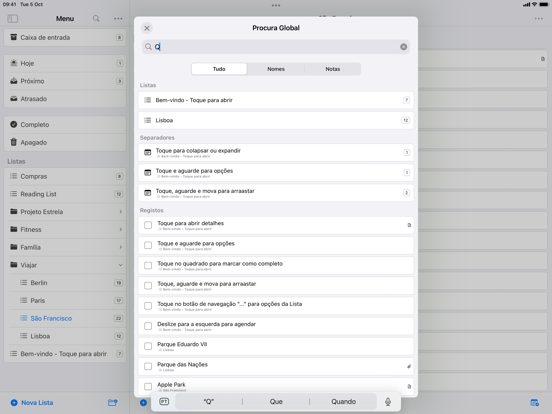Check Deslize para a esquerda para agendar
552x414 pixels.
tap(148, 326)
